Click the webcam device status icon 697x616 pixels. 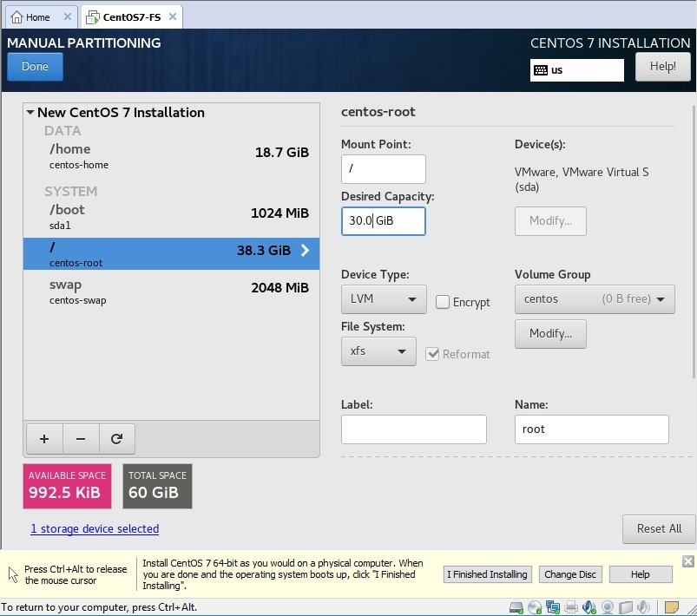pos(608,607)
